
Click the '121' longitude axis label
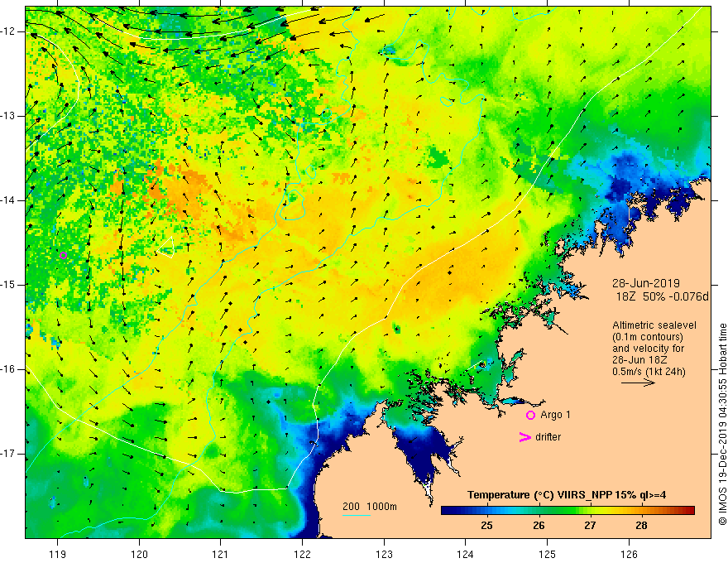(x=221, y=554)
